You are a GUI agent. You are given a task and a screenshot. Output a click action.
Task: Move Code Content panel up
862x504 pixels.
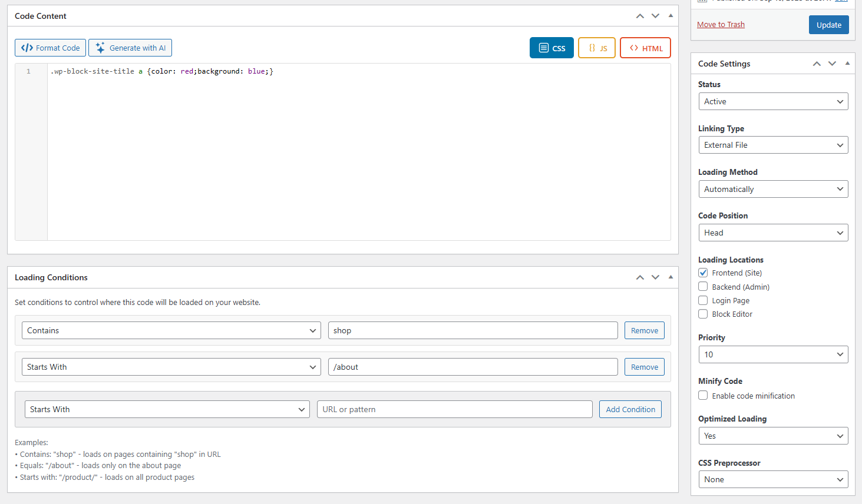pyautogui.click(x=640, y=16)
